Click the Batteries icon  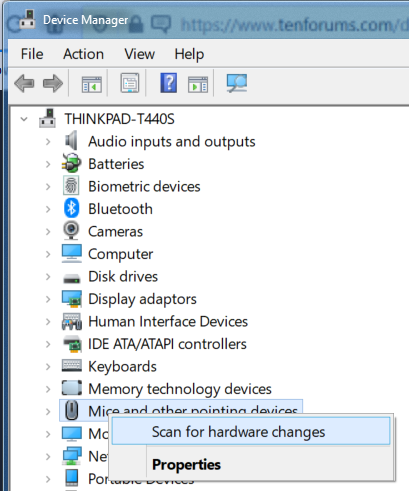(71, 163)
